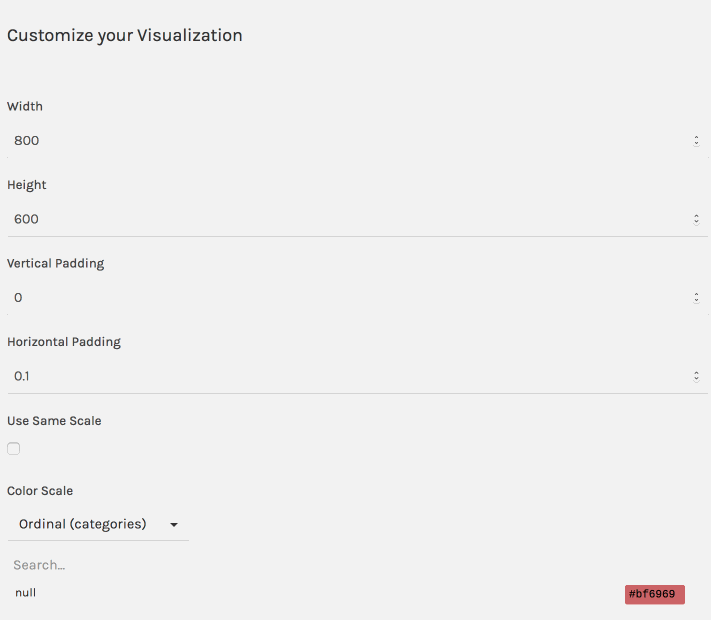Decrease Height using the down arrow
Image resolution: width=711 pixels, height=620 pixels.
[696, 222]
